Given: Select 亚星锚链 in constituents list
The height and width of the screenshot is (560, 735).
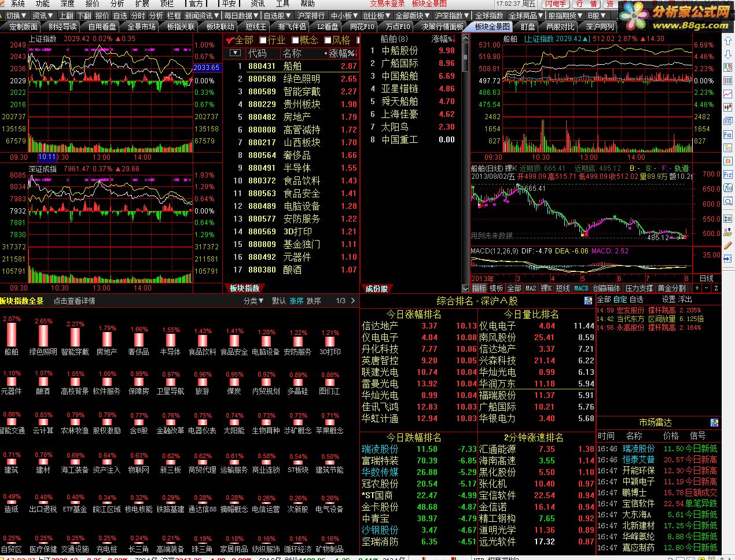Looking at the screenshot, I should (x=399, y=89).
